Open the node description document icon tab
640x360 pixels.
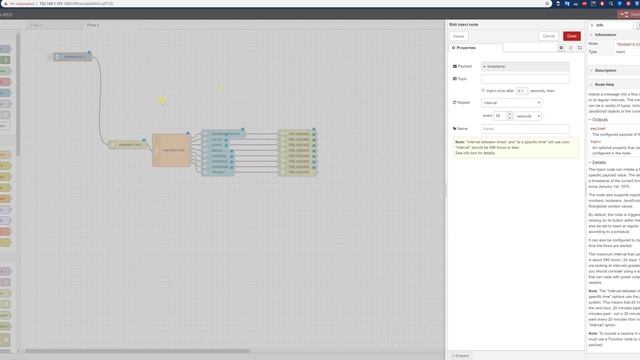pyautogui.click(x=570, y=48)
